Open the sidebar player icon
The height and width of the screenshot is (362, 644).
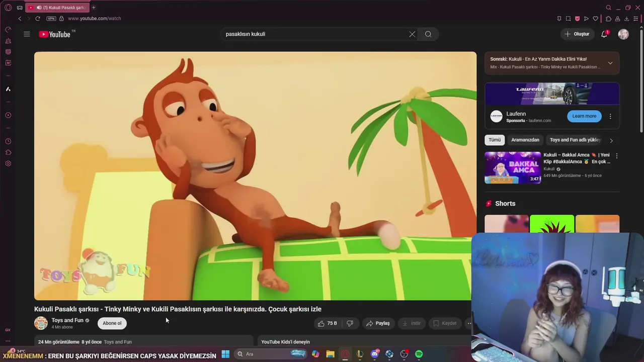pos(8,115)
